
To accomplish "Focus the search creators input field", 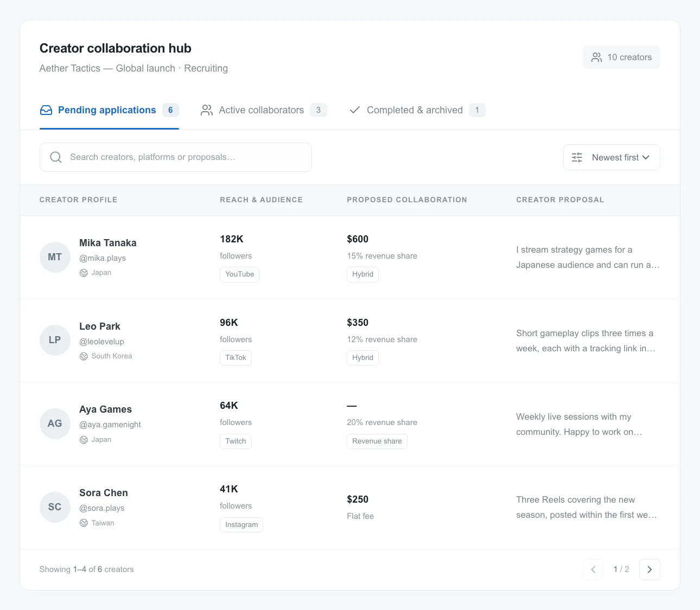I will point(176,157).
